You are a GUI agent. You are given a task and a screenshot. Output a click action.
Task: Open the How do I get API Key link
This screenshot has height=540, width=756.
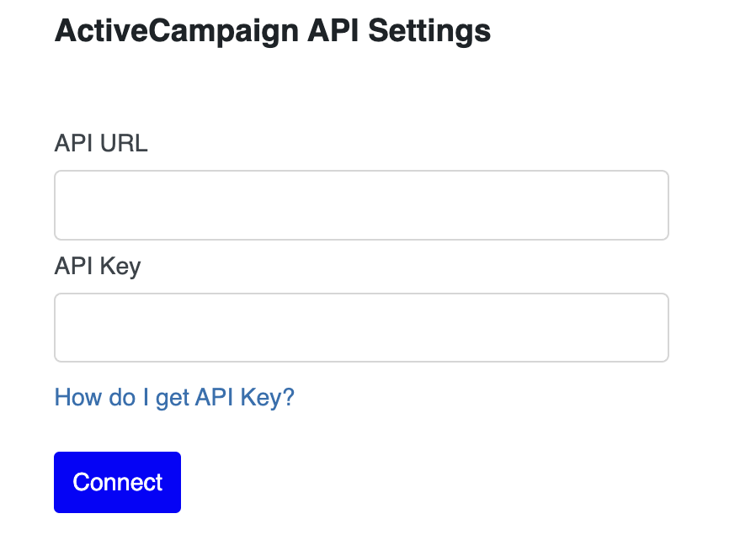[x=174, y=398]
